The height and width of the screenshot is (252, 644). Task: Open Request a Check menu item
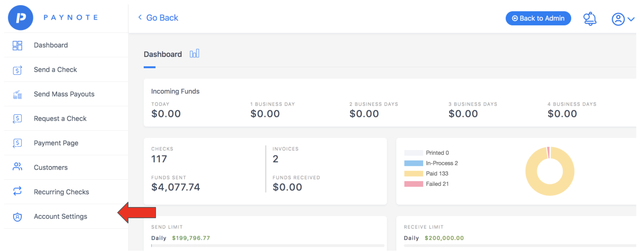(x=60, y=119)
